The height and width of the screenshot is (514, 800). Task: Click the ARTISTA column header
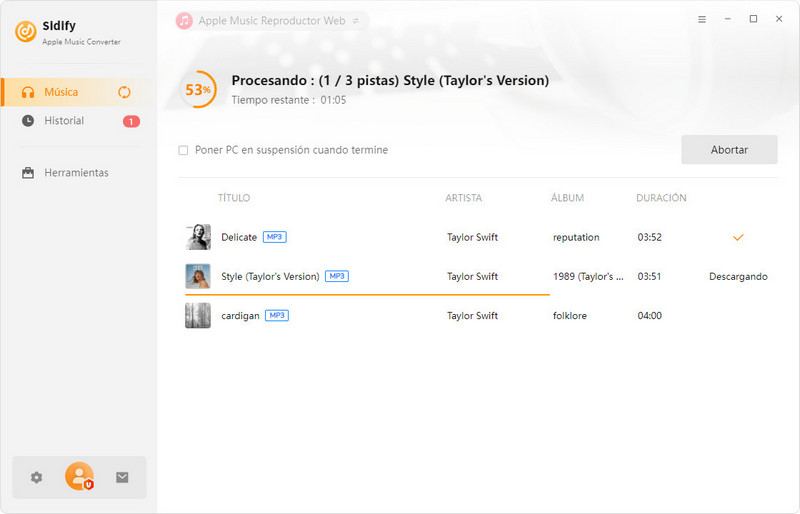(x=463, y=198)
